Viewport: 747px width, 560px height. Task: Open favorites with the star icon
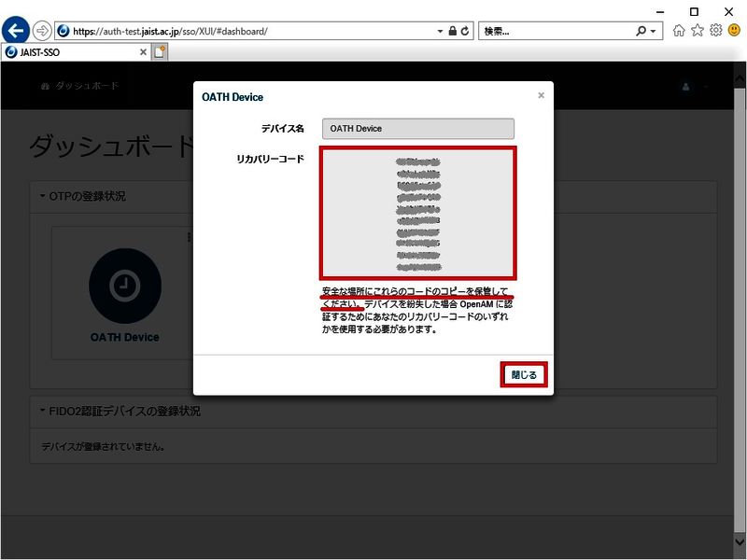coord(698,31)
